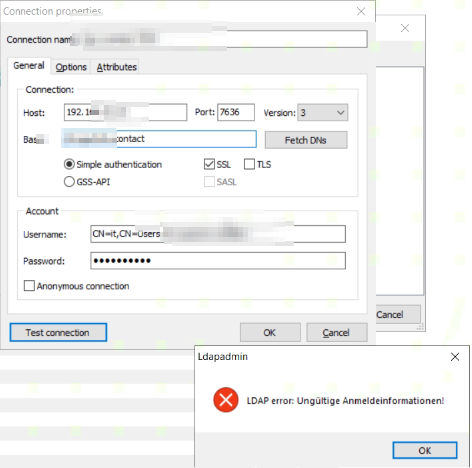This screenshot has width=472, height=468.
Task: Click into the Password field
Action: (218, 261)
